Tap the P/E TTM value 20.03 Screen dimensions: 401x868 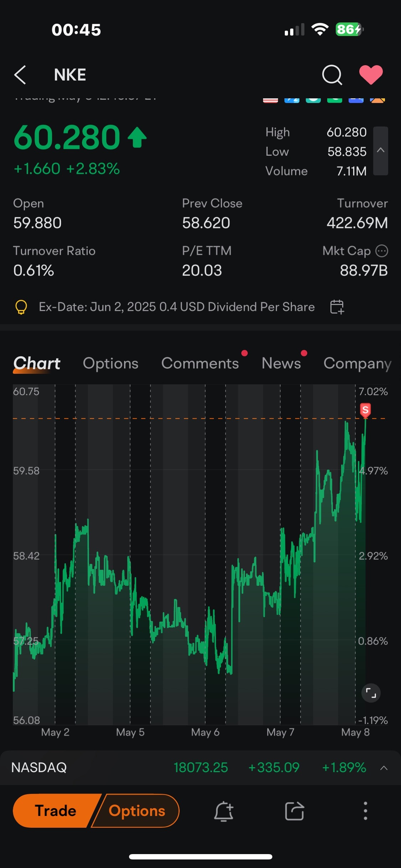(202, 270)
